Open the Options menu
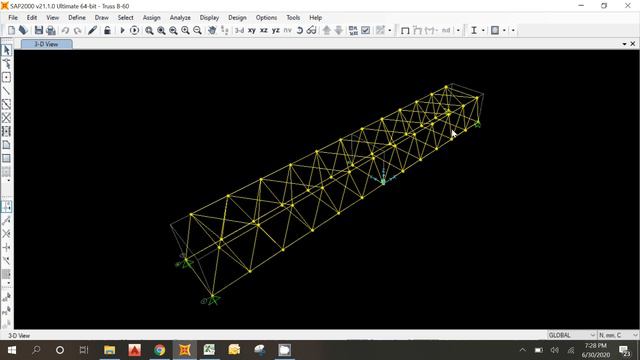Screen dimensions: 640x360 (x=266, y=18)
